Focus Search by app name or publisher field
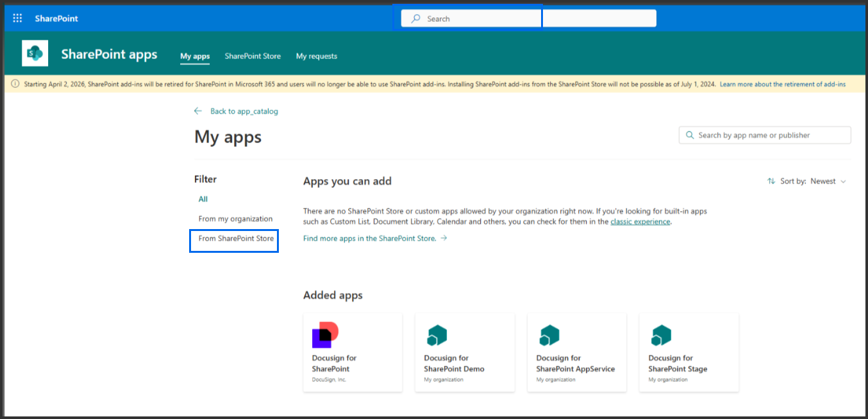The image size is (868, 419). pyautogui.click(x=765, y=135)
